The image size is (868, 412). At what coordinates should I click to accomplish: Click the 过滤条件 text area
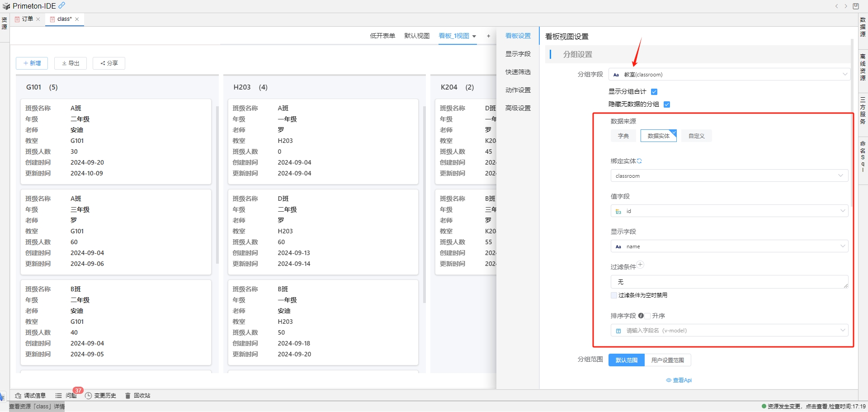point(728,282)
